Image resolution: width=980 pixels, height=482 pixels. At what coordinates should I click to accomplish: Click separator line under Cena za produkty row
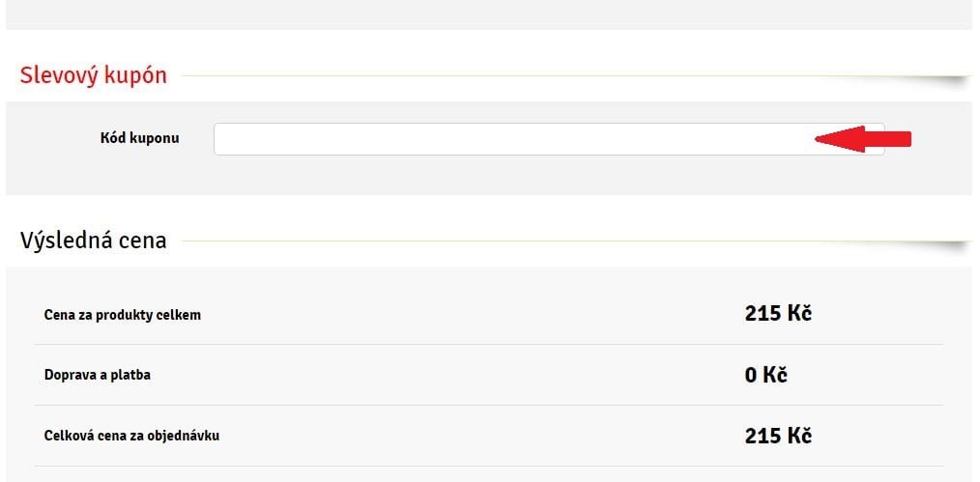(489, 345)
